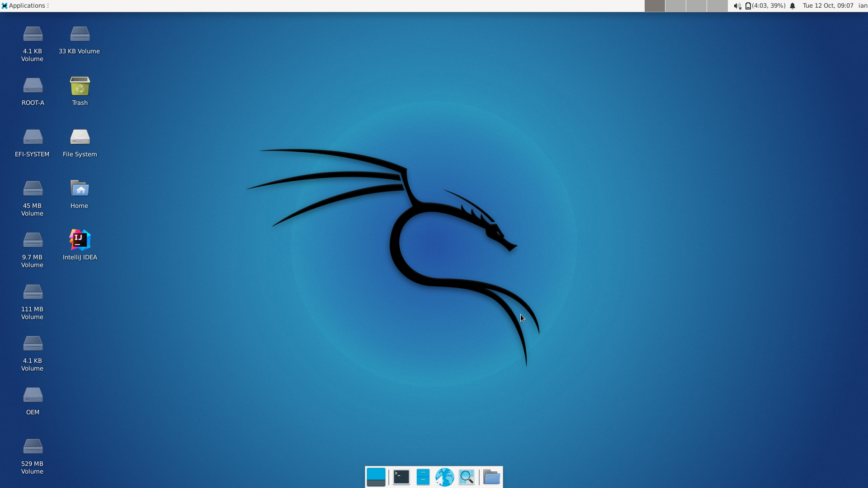Launch the Terminal from the dock
868x488 pixels.
(x=401, y=477)
